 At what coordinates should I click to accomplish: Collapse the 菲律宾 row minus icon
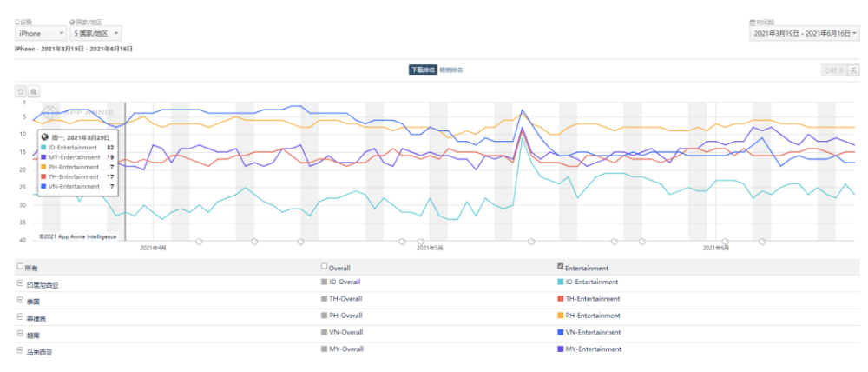(21, 316)
